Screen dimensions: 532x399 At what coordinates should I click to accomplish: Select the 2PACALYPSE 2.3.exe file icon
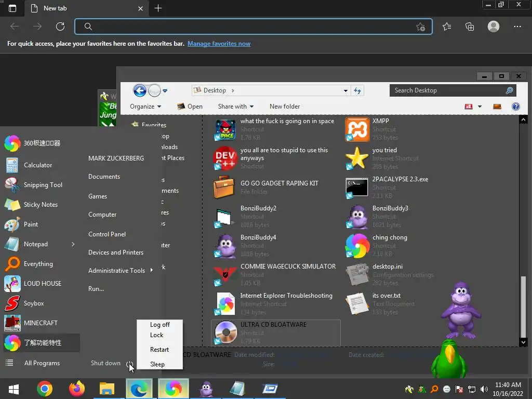point(356,187)
